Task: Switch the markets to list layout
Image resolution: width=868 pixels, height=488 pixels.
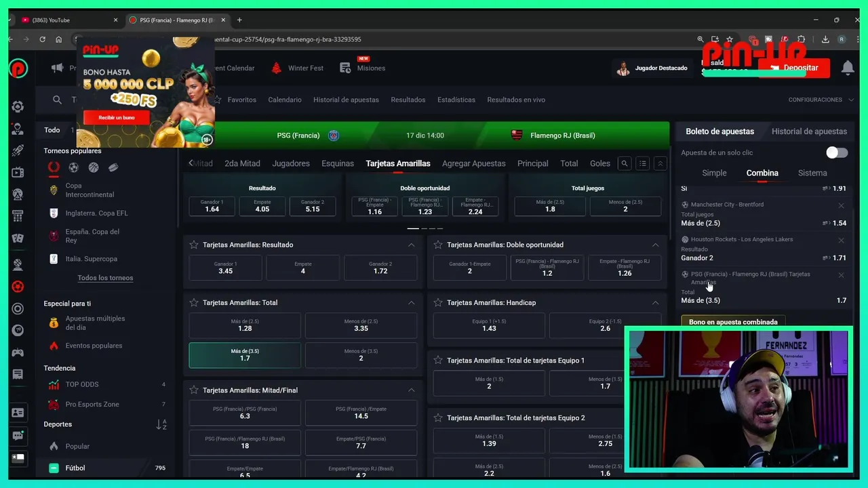Action: point(642,163)
